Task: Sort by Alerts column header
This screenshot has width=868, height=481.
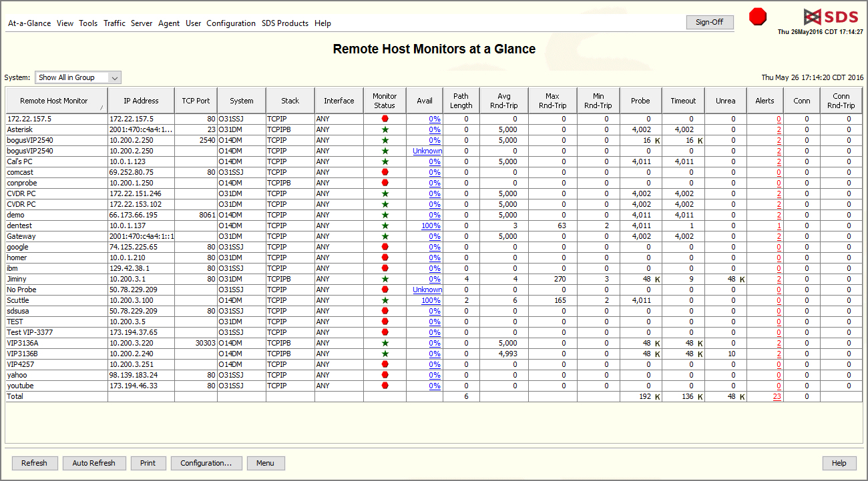Action: [765, 101]
